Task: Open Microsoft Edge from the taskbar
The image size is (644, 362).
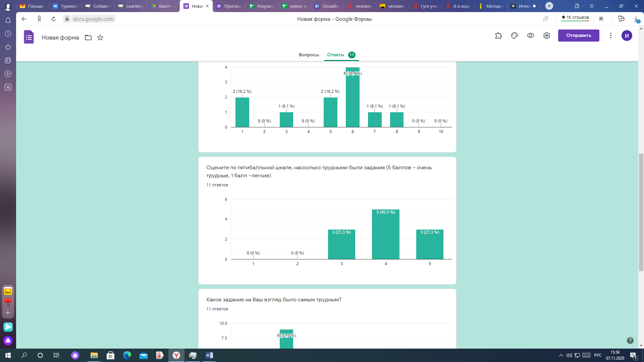Action: click(x=127, y=355)
